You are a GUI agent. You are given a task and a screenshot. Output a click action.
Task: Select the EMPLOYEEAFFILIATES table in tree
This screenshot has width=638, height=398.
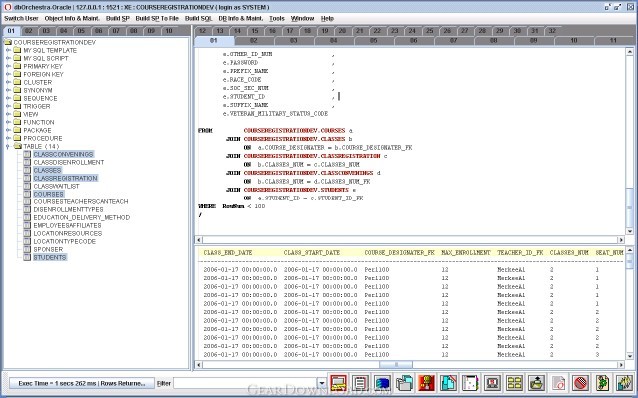coord(67,225)
